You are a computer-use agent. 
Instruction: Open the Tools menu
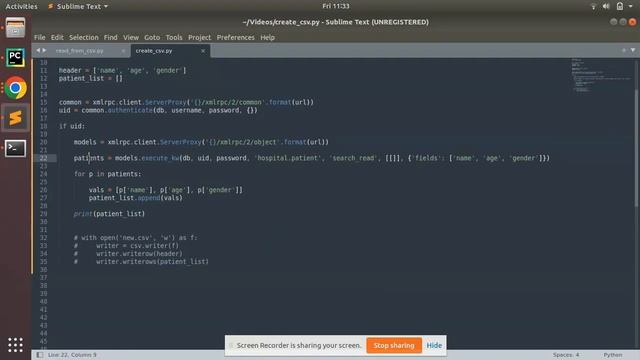click(x=174, y=37)
